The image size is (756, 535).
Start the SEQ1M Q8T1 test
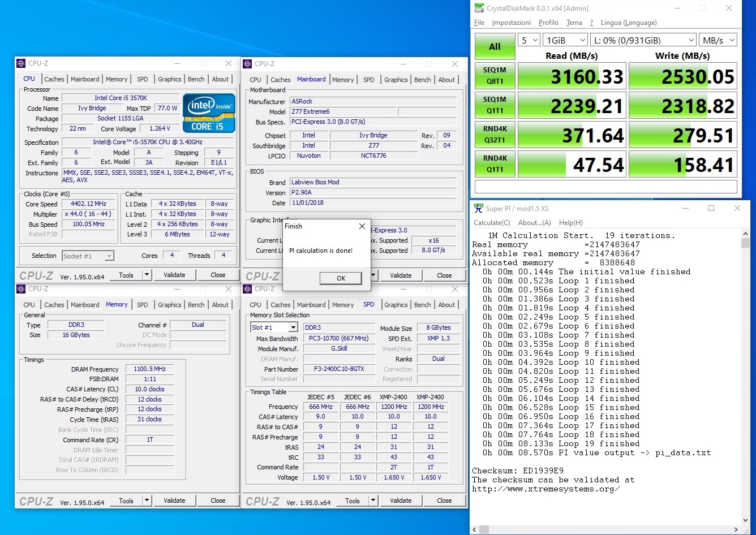pyautogui.click(x=495, y=76)
